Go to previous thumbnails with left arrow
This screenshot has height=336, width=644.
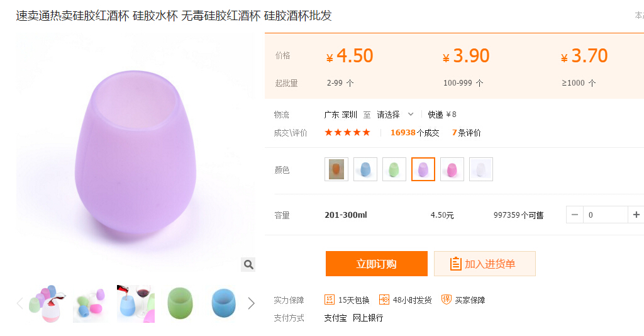pos(19,303)
